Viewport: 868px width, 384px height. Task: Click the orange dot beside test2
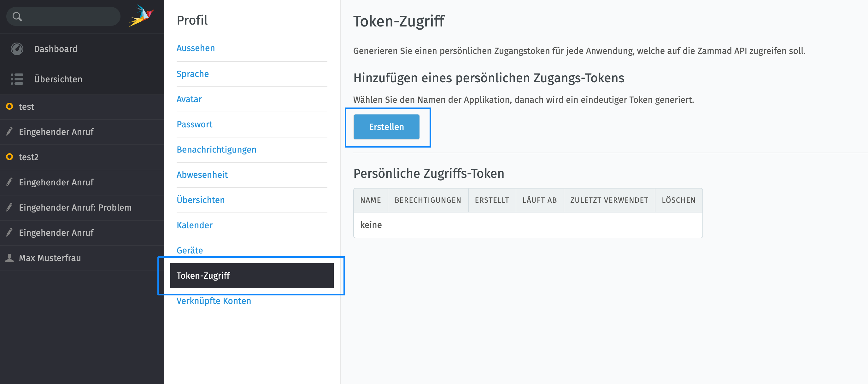click(x=9, y=157)
